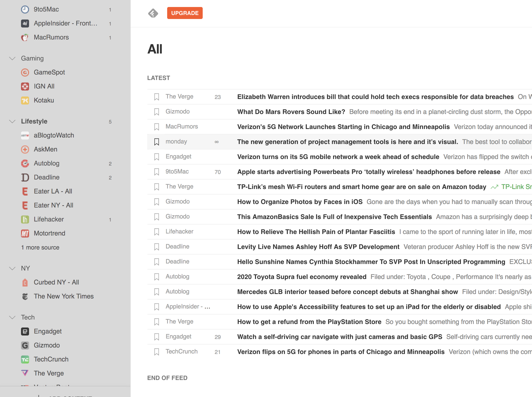The width and height of the screenshot is (532, 397).
Task: Click the UPGRADE button
Action: (185, 13)
